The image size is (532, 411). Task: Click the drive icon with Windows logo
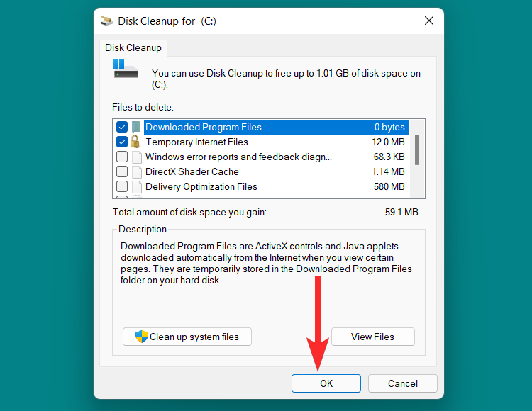[126, 69]
